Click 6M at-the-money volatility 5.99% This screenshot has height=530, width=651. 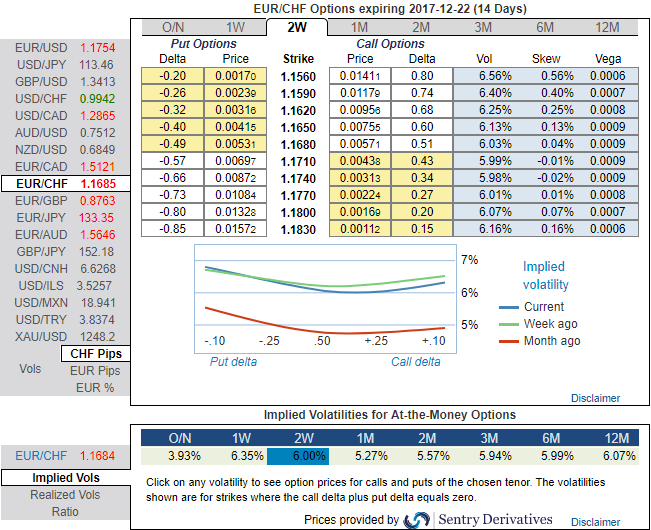pyautogui.click(x=557, y=456)
